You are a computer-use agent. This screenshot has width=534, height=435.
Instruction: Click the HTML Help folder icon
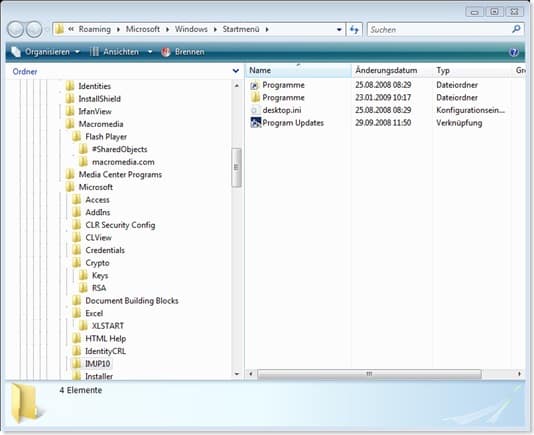pyautogui.click(x=77, y=338)
